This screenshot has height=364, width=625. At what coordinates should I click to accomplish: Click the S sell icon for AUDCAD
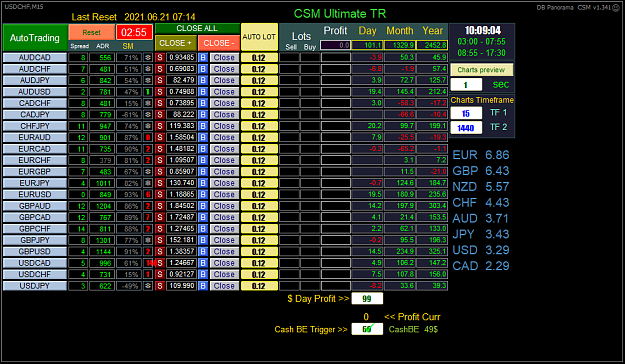coord(160,57)
